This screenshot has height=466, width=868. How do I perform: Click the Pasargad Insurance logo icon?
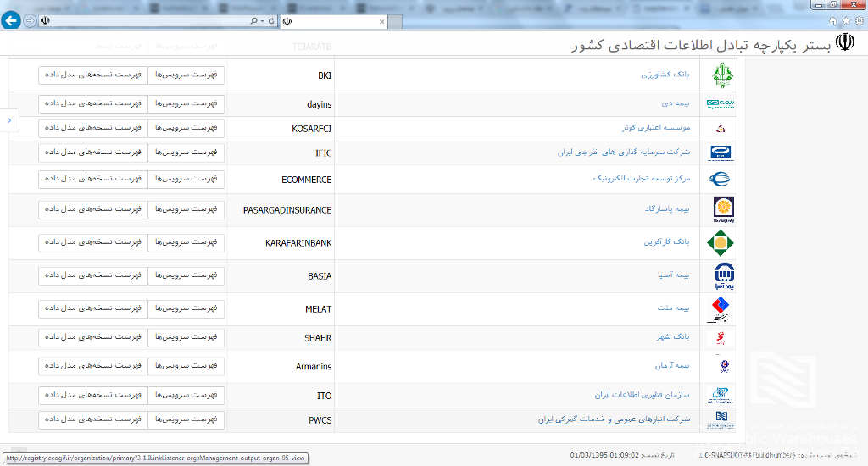(x=724, y=210)
